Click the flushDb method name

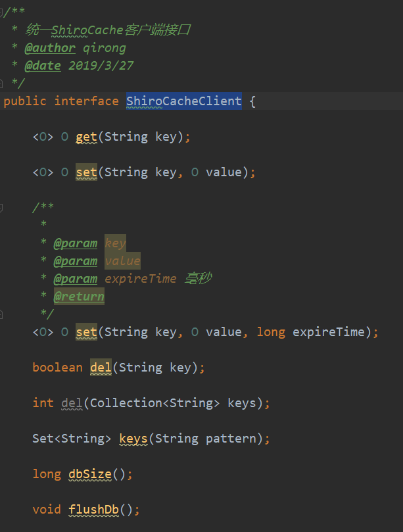pos(89,509)
